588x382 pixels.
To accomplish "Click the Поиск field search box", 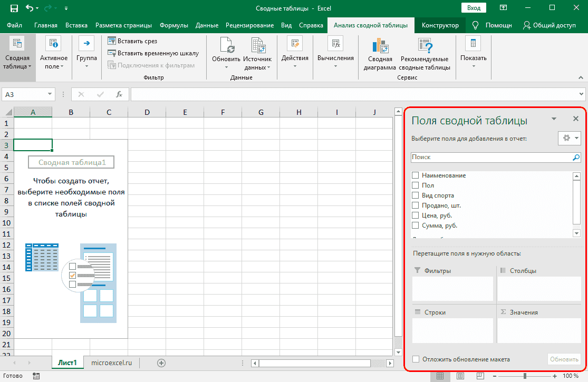I will 490,157.
